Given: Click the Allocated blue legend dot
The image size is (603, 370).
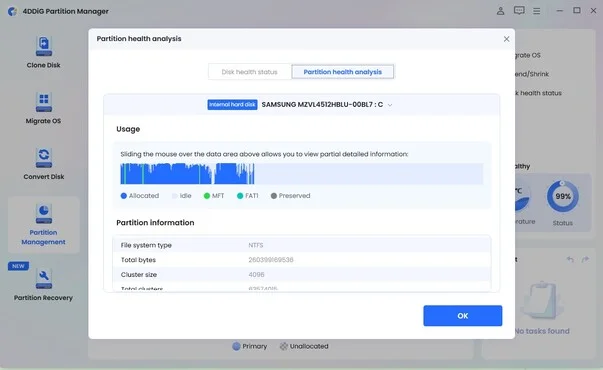Looking at the screenshot, I should tap(123, 196).
